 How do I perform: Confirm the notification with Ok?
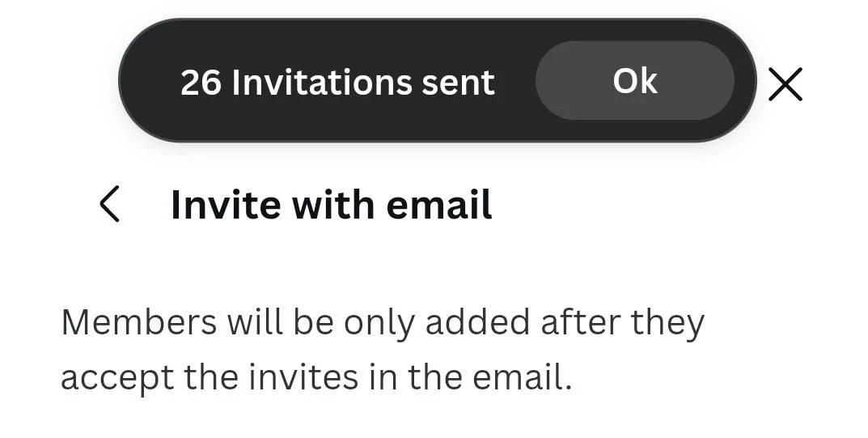point(635,81)
